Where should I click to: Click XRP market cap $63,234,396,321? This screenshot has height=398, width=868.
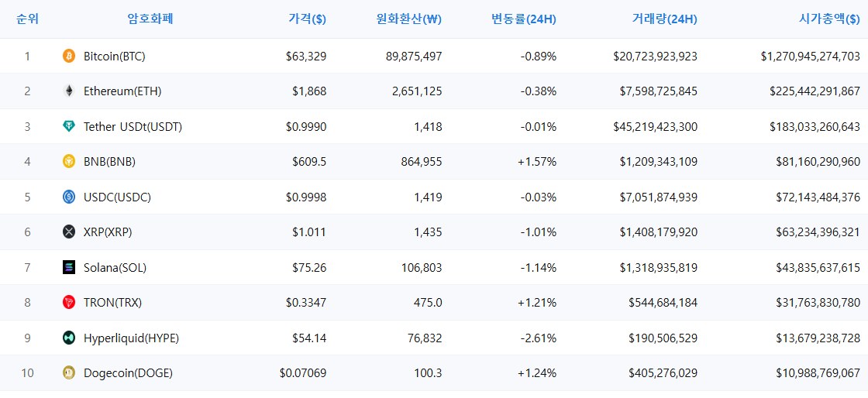tap(818, 232)
